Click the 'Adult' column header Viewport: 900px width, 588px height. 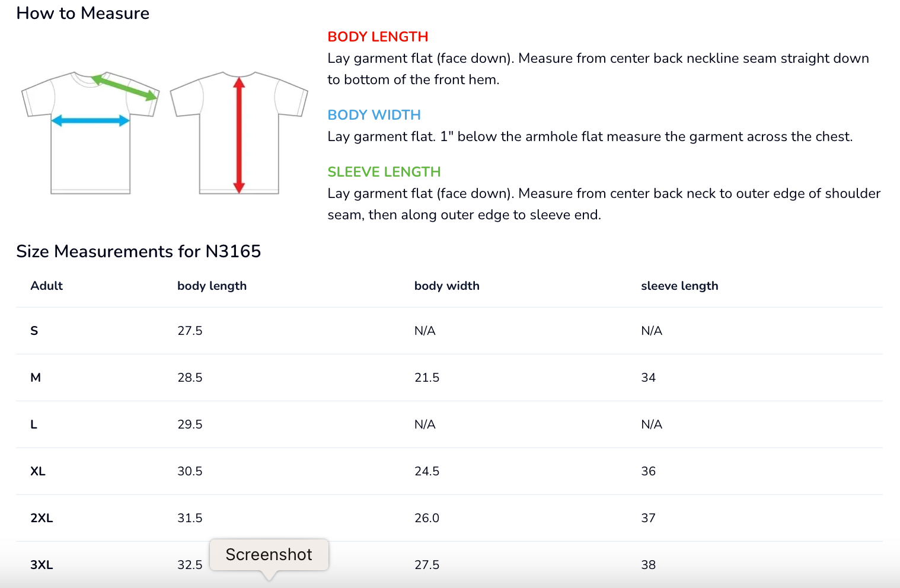[x=47, y=286]
